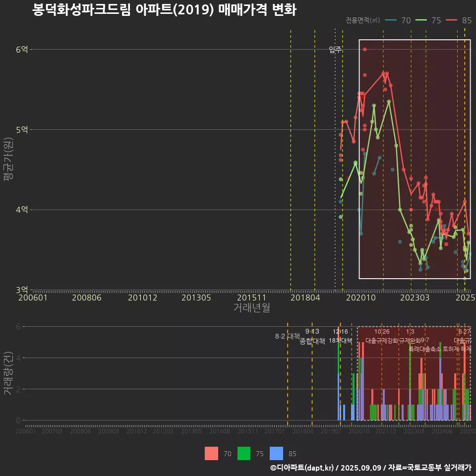476x476 pixels.
Task: Click '202406' on the volume chart x-axis
Action: click(x=442, y=431)
